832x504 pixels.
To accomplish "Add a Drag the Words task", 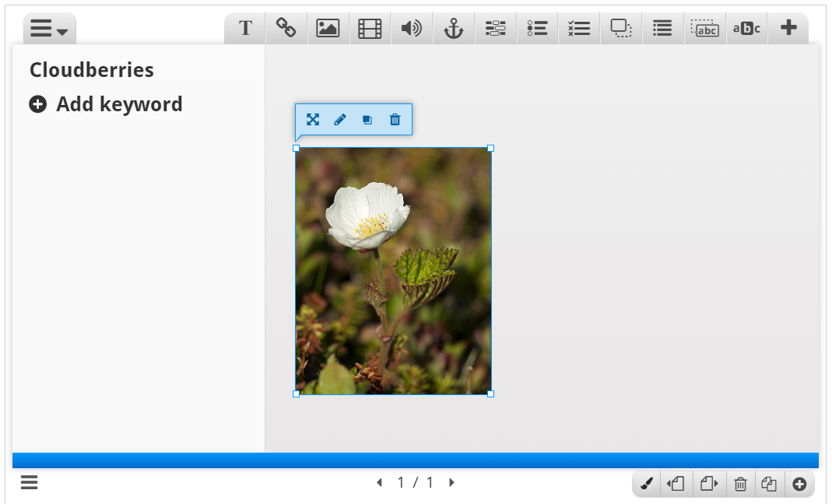I will (705, 28).
